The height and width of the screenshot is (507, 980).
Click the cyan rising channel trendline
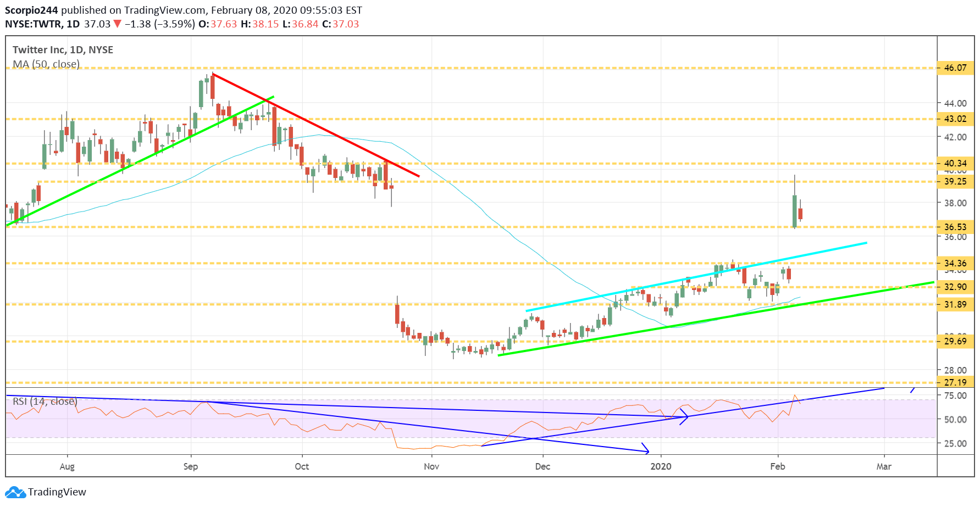coord(696,277)
